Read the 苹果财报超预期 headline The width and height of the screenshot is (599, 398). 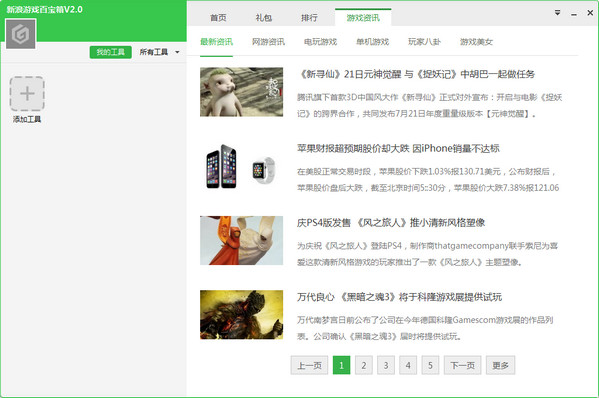click(398, 148)
